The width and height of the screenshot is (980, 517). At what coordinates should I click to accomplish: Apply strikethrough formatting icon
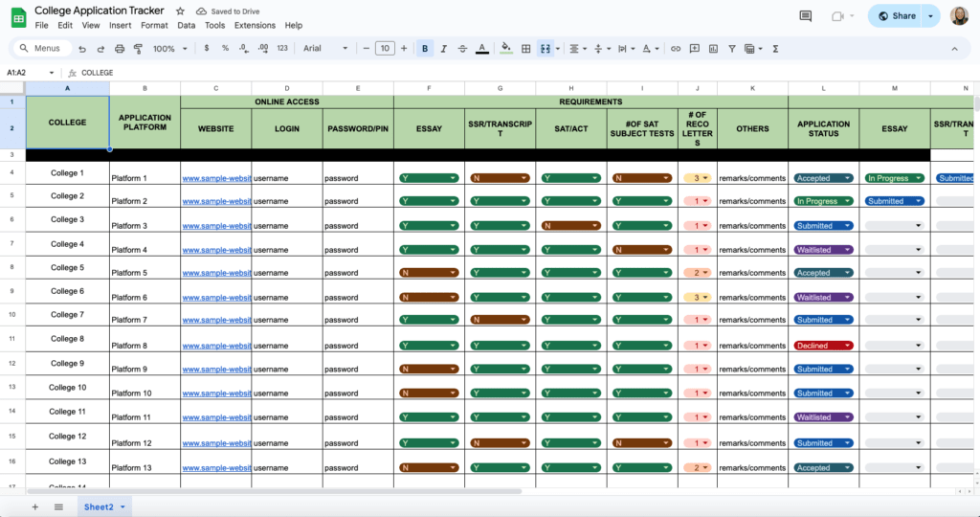(462, 49)
